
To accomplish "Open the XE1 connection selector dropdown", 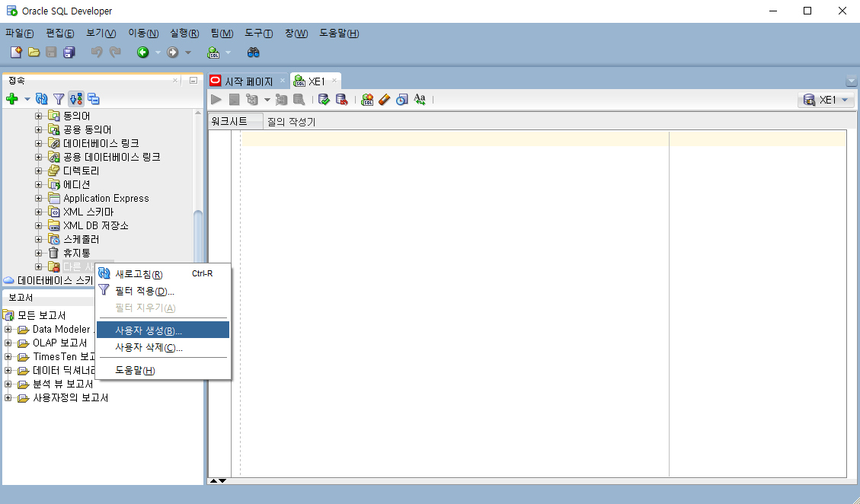I will tap(826, 100).
